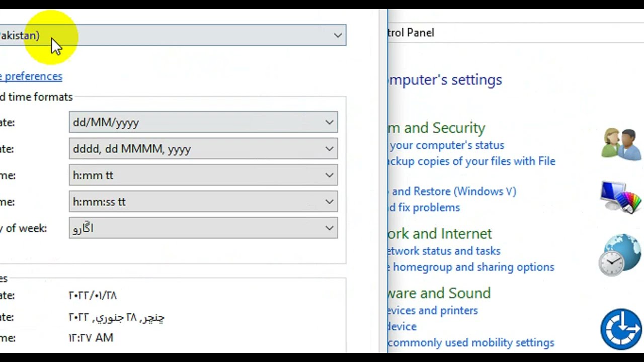
Task: Open the Ease of Access icon
Action: point(621,329)
